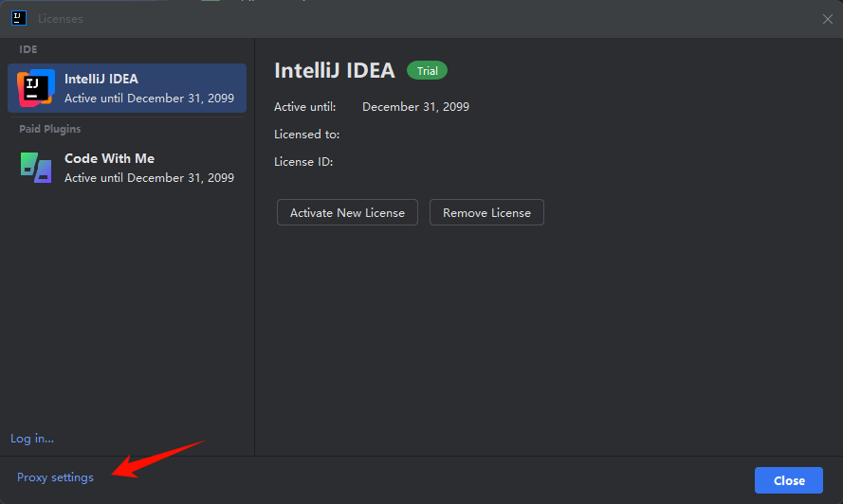The width and height of the screenshot is (843, 504).
Task: Click the "IDE" section header
Action: coord(28,49)
